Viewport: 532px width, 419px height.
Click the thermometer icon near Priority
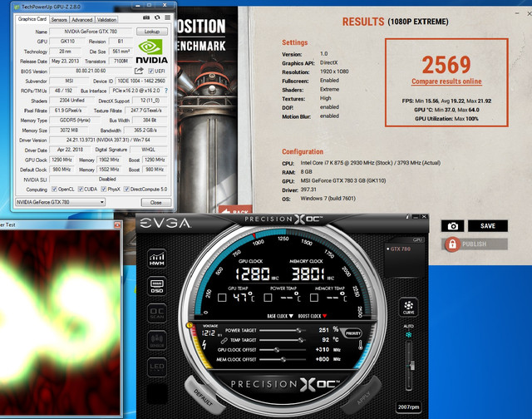pyautogui.click(x=360, y=345)
